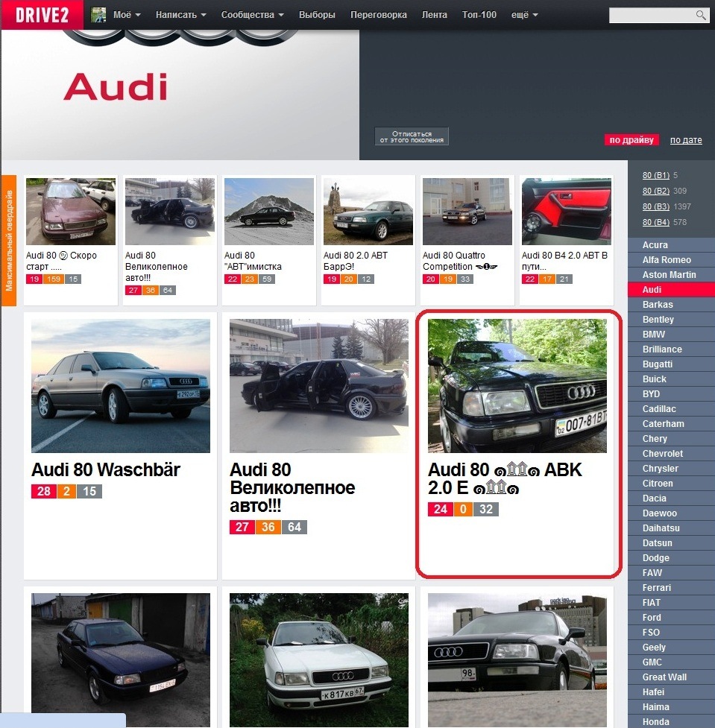Sort cars by по дате
Image resolution: width=715 pixels, height=728 pixels.
(x=686, y=140)
